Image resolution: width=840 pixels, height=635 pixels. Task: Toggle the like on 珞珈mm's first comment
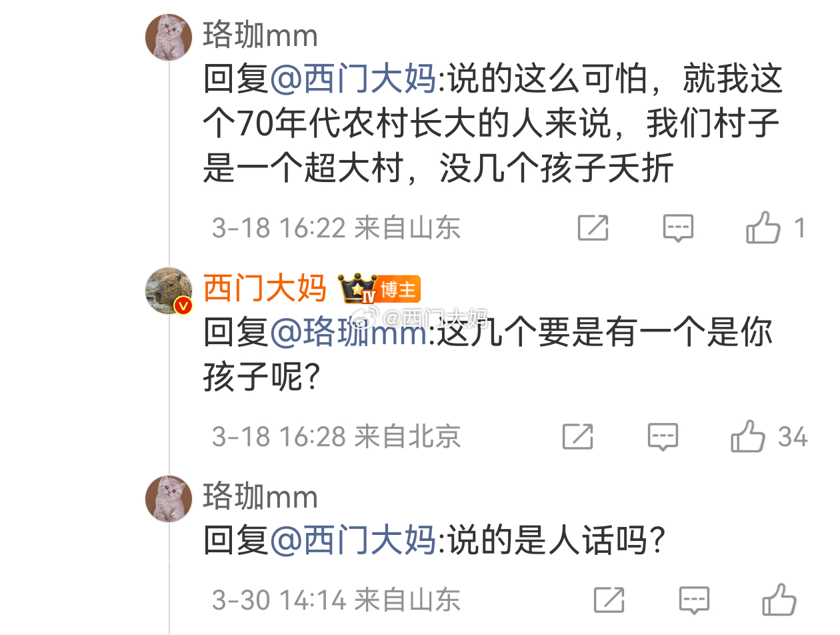coord(763,227)
